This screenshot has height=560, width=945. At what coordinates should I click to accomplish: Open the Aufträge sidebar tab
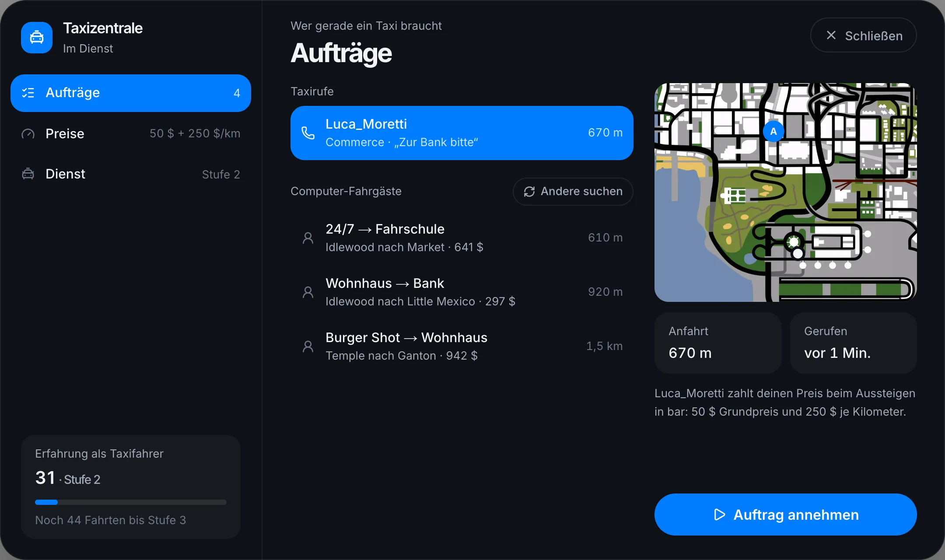131,93
